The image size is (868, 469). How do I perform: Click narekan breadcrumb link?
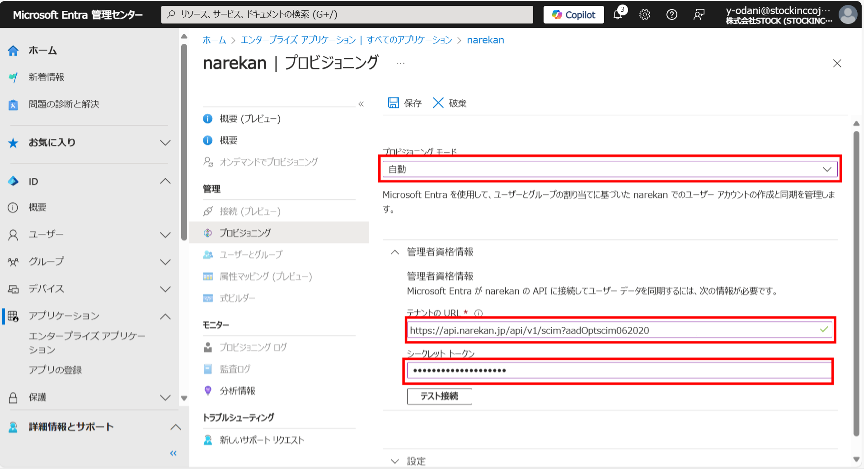[485, 40]
